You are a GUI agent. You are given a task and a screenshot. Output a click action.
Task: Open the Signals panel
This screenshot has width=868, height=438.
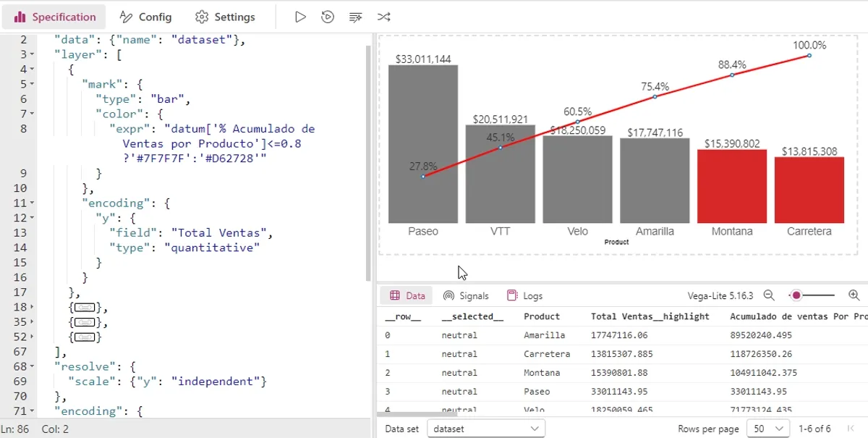tap(466, 295)
